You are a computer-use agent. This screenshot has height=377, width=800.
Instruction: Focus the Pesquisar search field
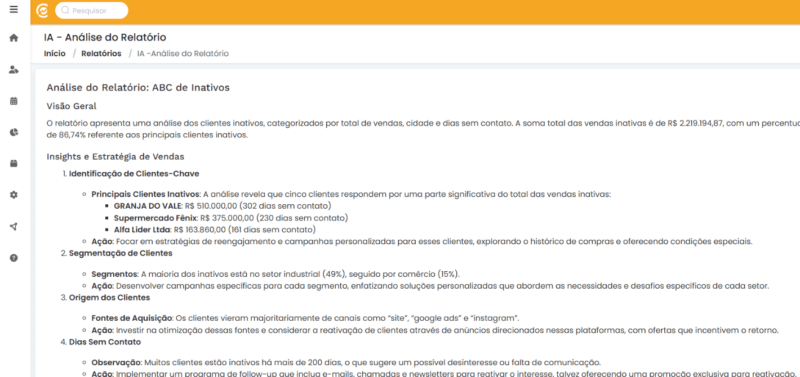[x=92, y=10]
